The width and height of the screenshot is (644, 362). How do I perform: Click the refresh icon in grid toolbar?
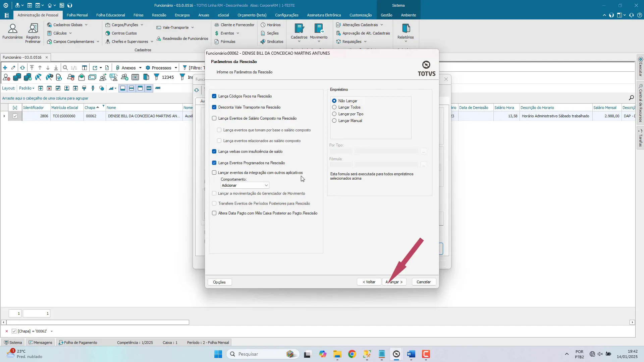pos(22,68)
